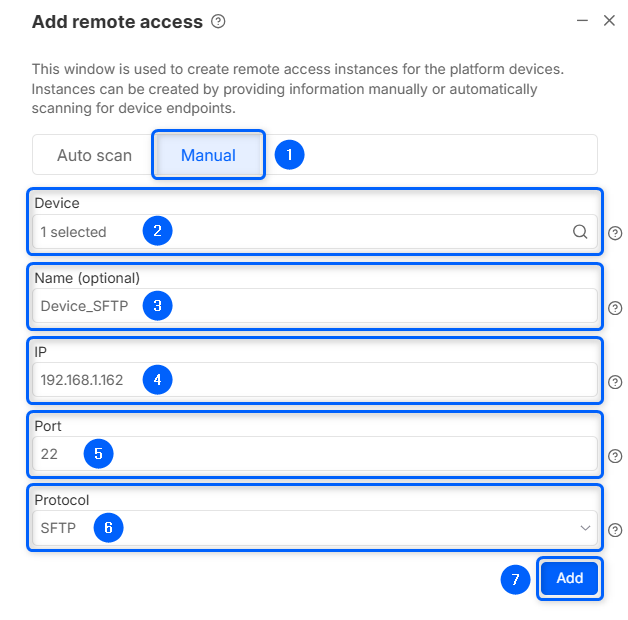Minimize the Add remote access window

click(583, 20)
